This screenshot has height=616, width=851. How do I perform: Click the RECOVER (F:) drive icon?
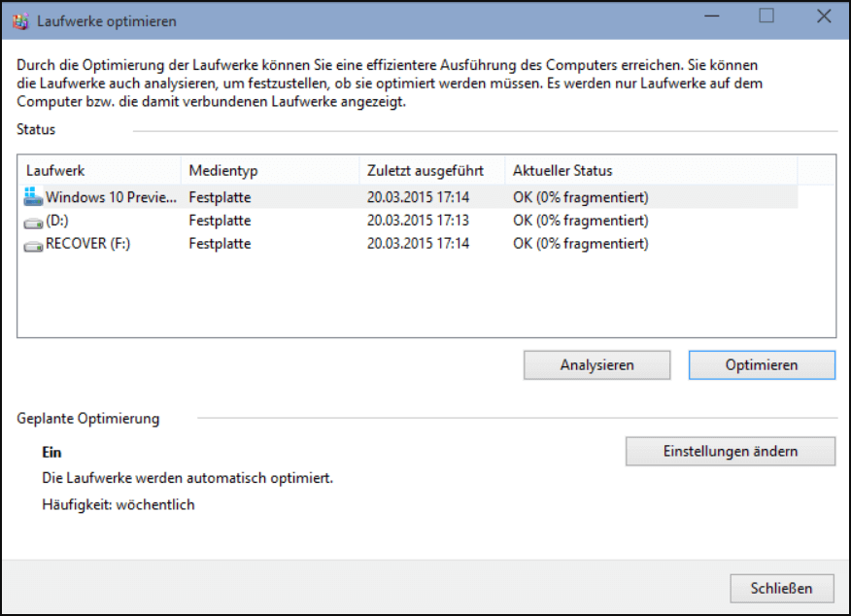click(33, 246)
